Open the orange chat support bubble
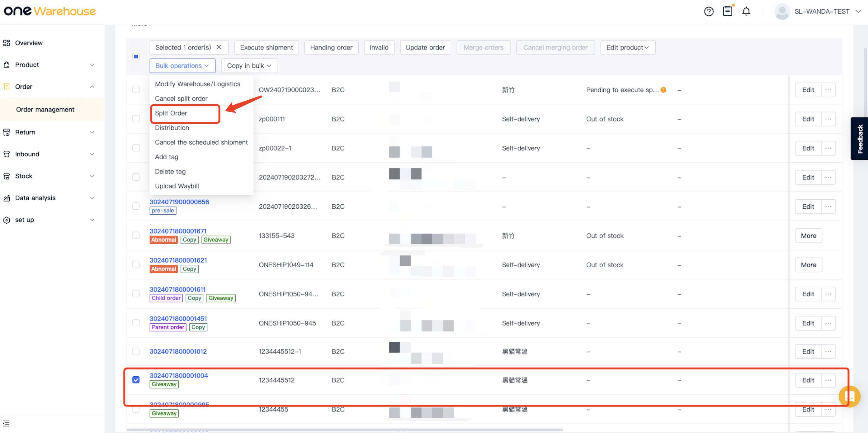Viewport: 868px width, 433px height. pos(849,396)
